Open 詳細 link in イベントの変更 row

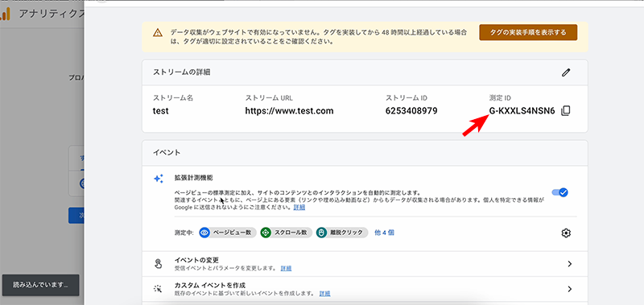point(286,268)
